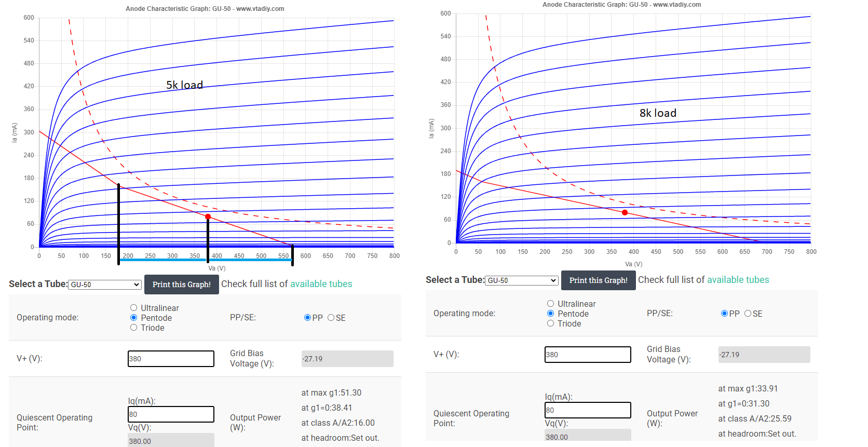This screenshot has height=447, width=868.
Task: Click 'at class A/A2:25.59' output value
Action: 755,419
